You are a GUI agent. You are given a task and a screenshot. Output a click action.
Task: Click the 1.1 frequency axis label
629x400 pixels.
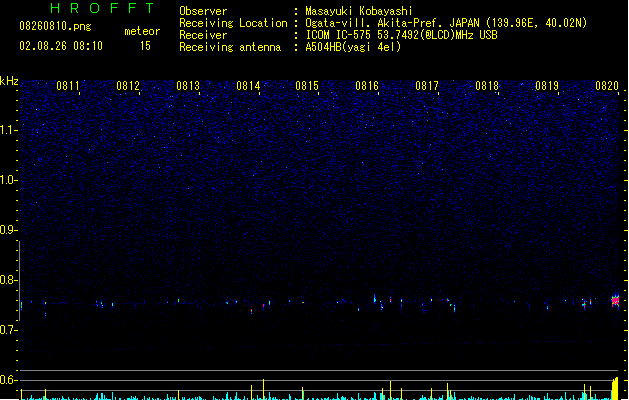(x=9, y=130)
